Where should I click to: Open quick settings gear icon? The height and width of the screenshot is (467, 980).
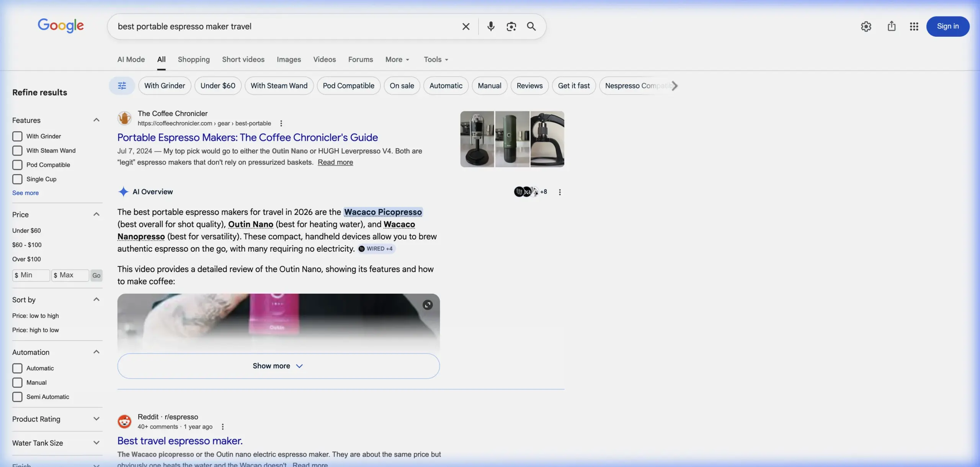(x=866, y=26)
